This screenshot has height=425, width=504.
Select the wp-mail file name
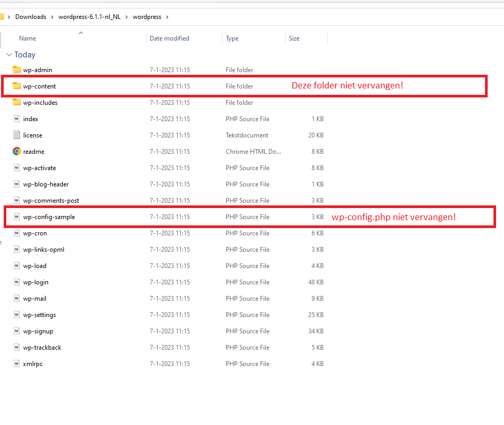35,299
